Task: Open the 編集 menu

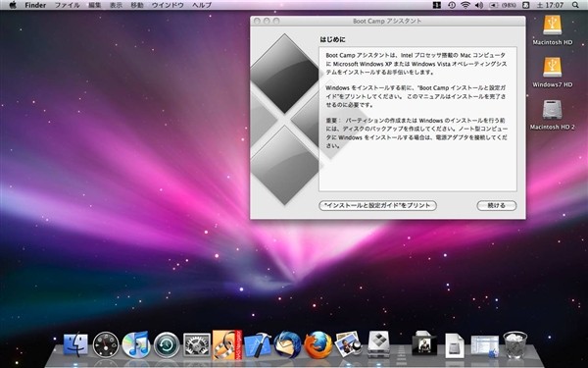Action: [x=94, y=5]
